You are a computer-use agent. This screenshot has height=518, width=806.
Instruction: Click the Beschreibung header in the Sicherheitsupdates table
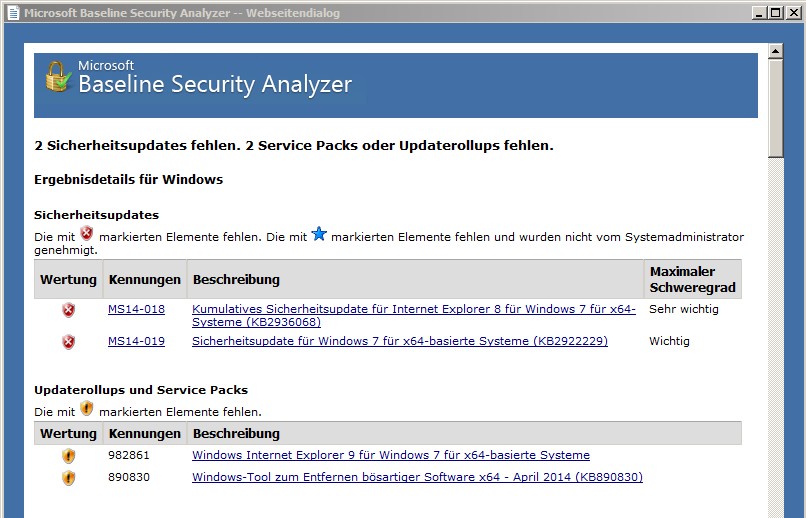pos(236,279)
